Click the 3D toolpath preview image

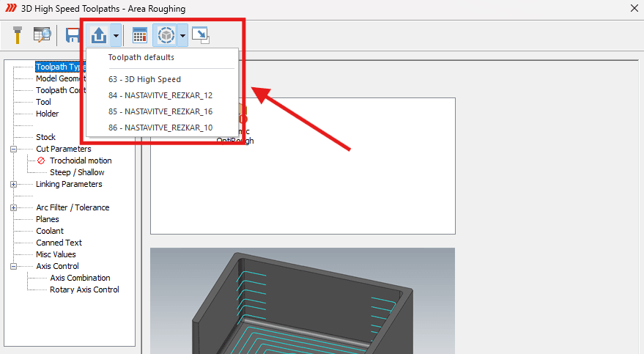[303, 300]
